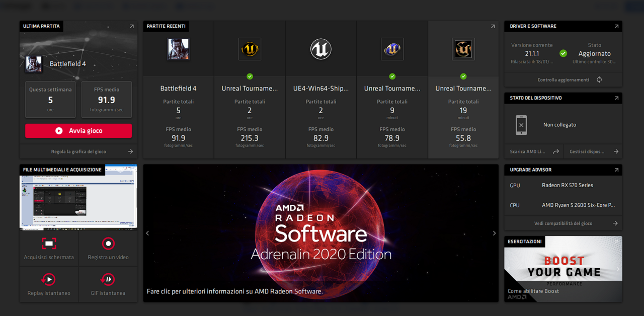Click arrow beside Regola la grafica del gioco
The height and width of the screenshot is (316, 644).
tap(130, 151)
